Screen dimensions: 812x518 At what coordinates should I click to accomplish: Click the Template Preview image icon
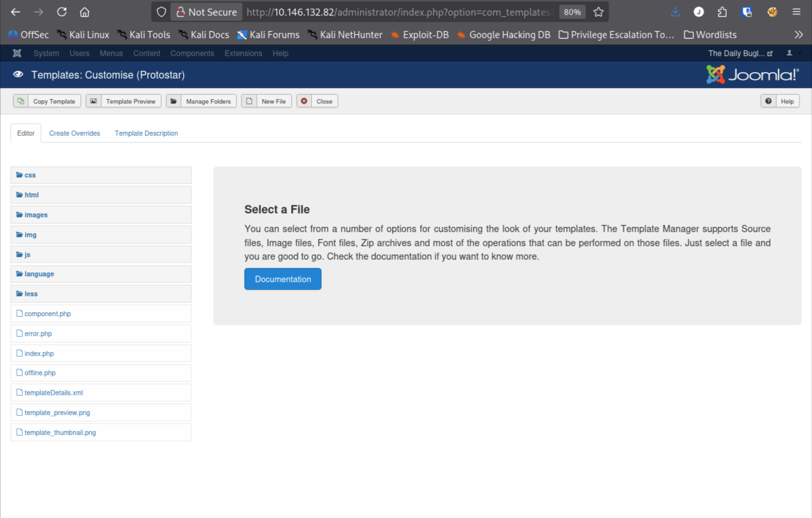(x=93, y=101)
